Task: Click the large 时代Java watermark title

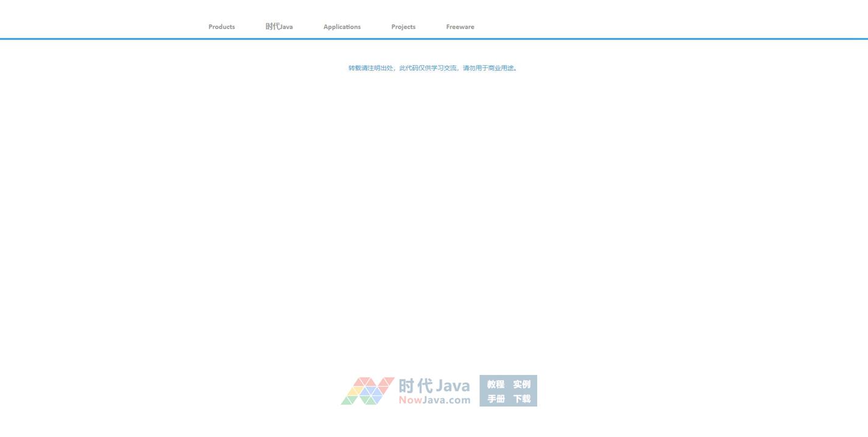Action: [x=434, y=386]
